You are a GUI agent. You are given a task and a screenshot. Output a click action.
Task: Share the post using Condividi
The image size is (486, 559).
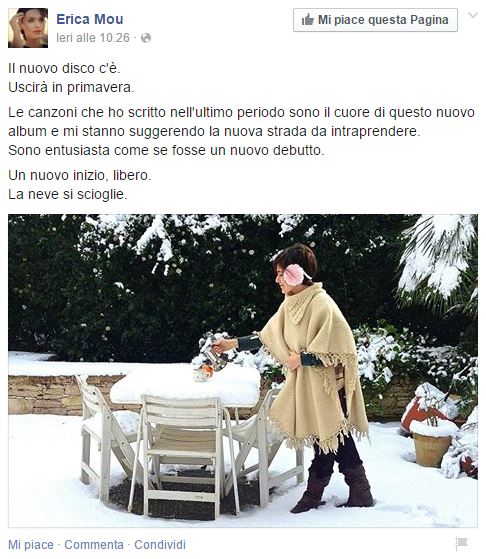pyautogui.click(x=160, y=544)
